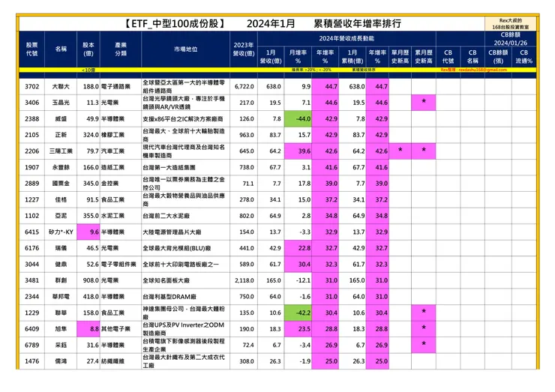Select the 股票代號 column header
This screenshot has width=555, height=392.
(31, 49)
